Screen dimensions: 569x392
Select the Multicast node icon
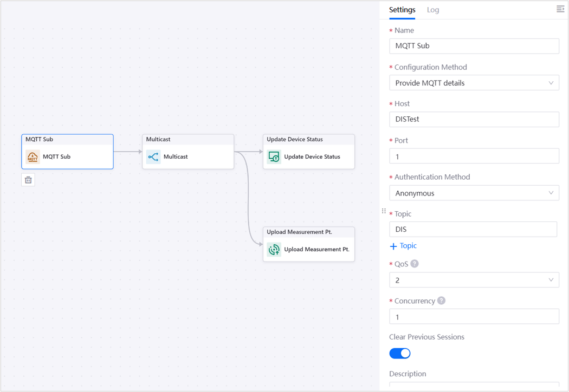tap(153, 157)
